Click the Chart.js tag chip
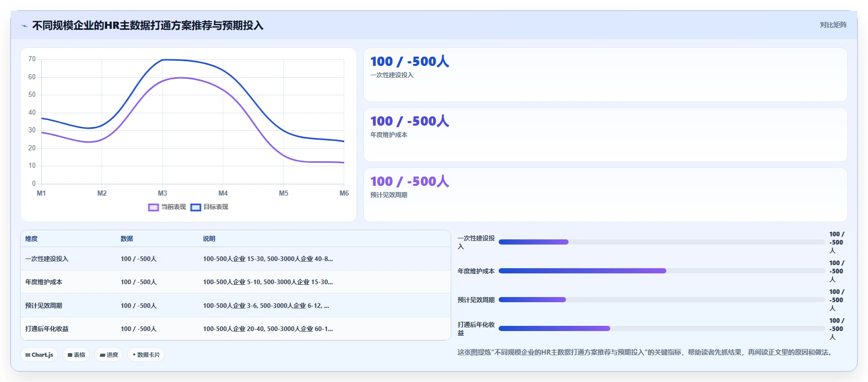868x382 pixels. pos(39,355)
